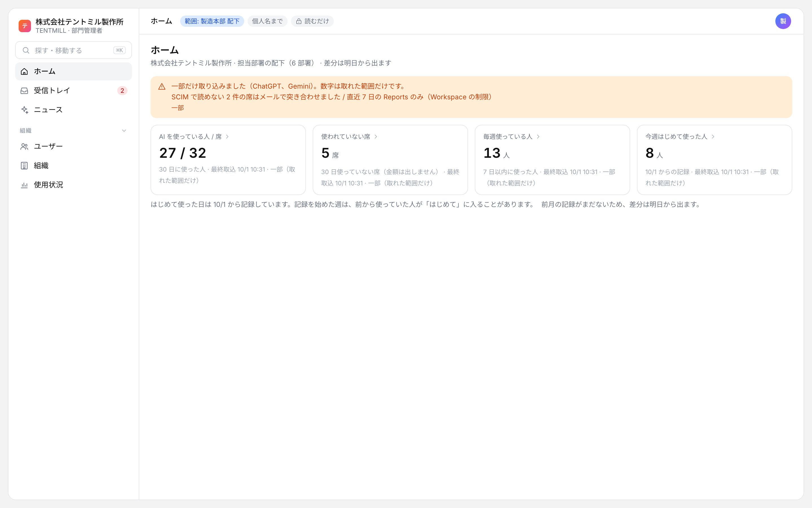Click the 個人名まで chip
Viewport: 812px width, 508px height.
coord(267,21)
